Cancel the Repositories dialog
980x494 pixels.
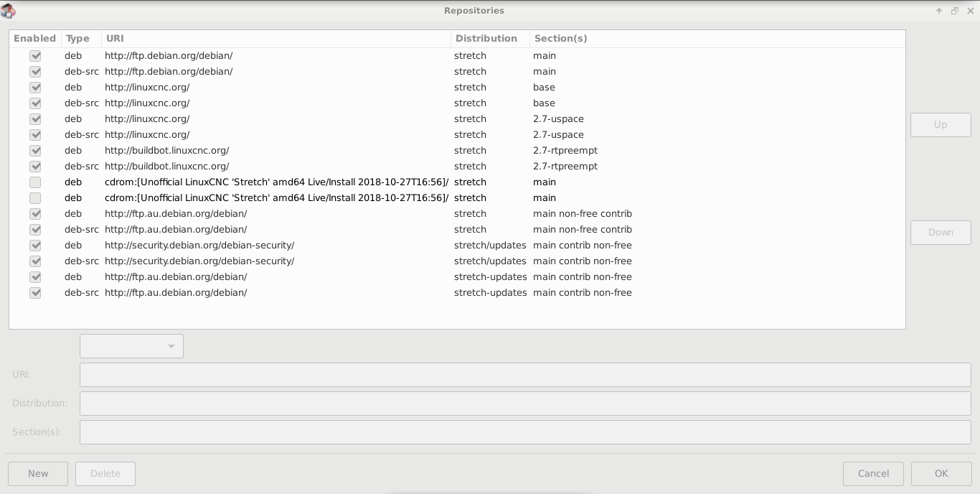tap(873, 473)
